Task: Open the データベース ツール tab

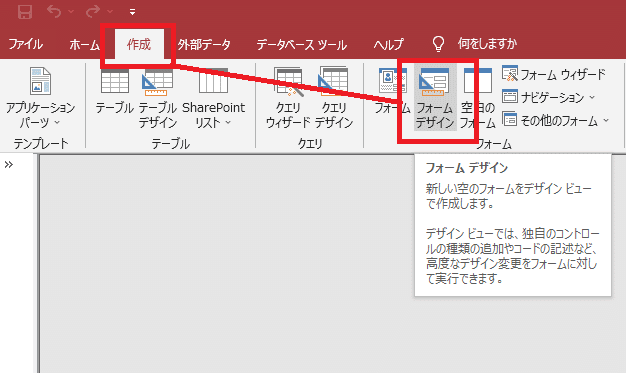Action: [301, 44]
